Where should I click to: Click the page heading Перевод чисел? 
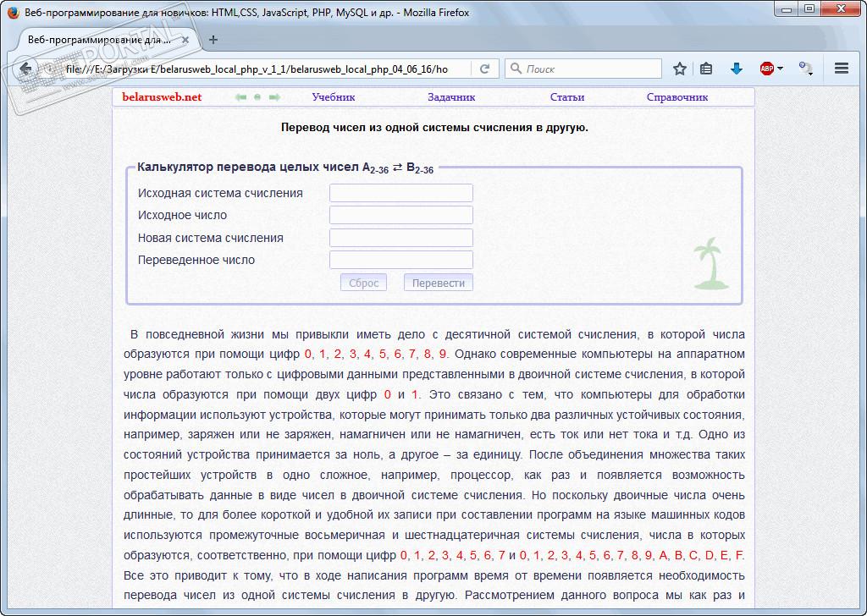tap(434, 128)
